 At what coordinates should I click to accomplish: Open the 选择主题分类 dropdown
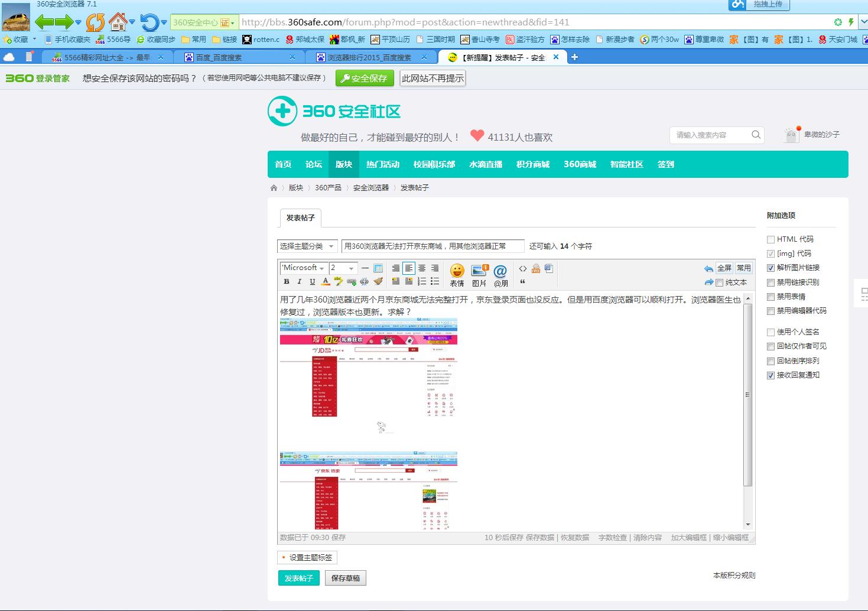(307, 246)
